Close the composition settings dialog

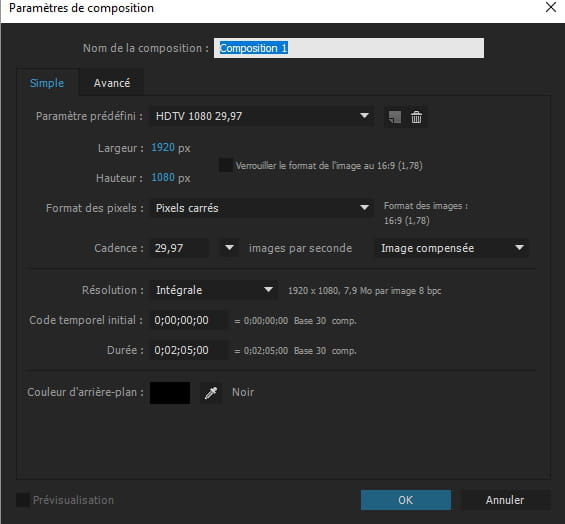551,7
